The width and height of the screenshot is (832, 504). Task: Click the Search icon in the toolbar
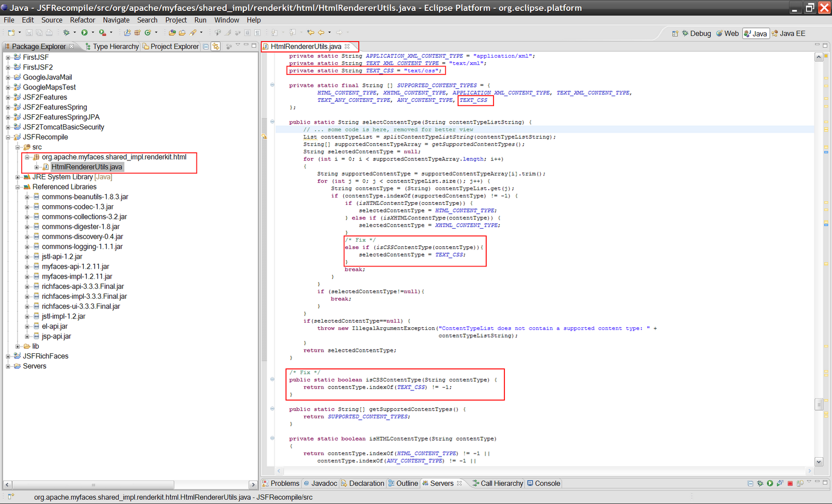[x=193, y=32]
